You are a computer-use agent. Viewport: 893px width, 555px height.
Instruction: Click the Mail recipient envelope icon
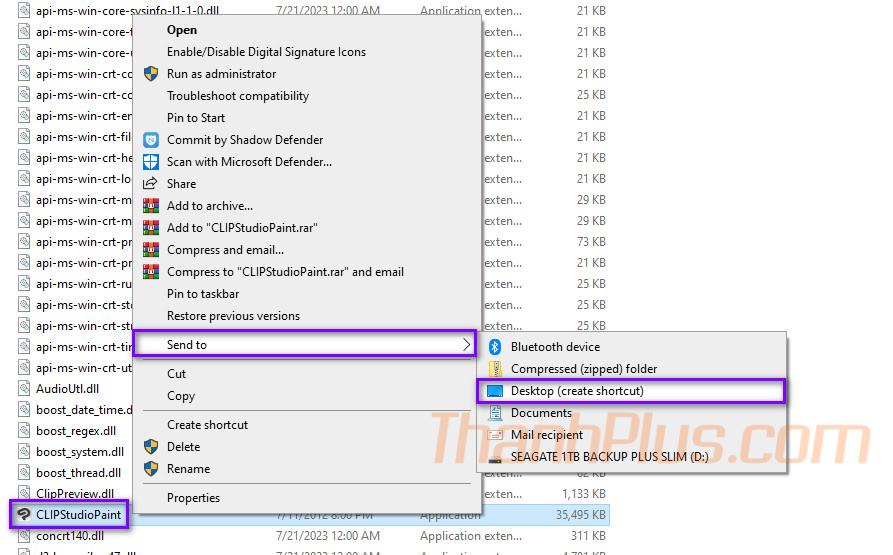[494, 435]
